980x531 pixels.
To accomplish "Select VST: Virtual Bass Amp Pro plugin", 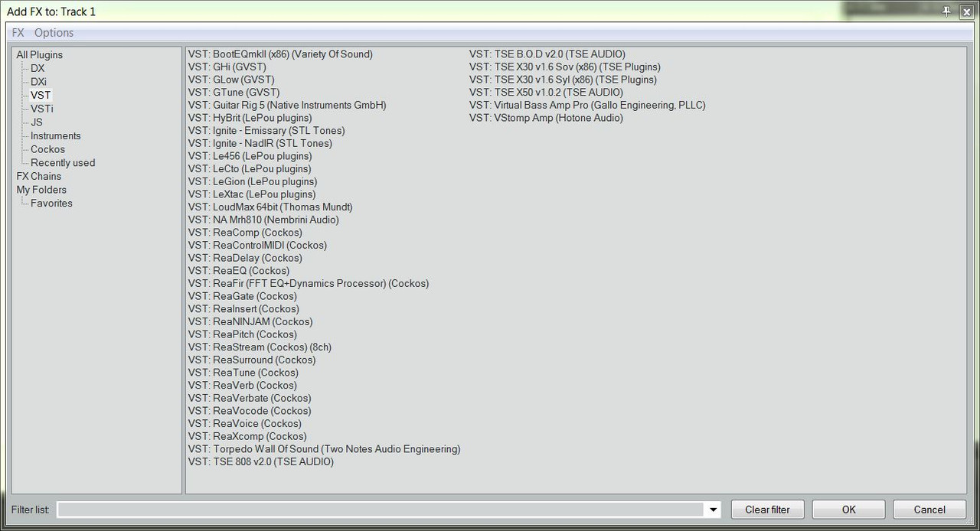I will coord(587,106).
